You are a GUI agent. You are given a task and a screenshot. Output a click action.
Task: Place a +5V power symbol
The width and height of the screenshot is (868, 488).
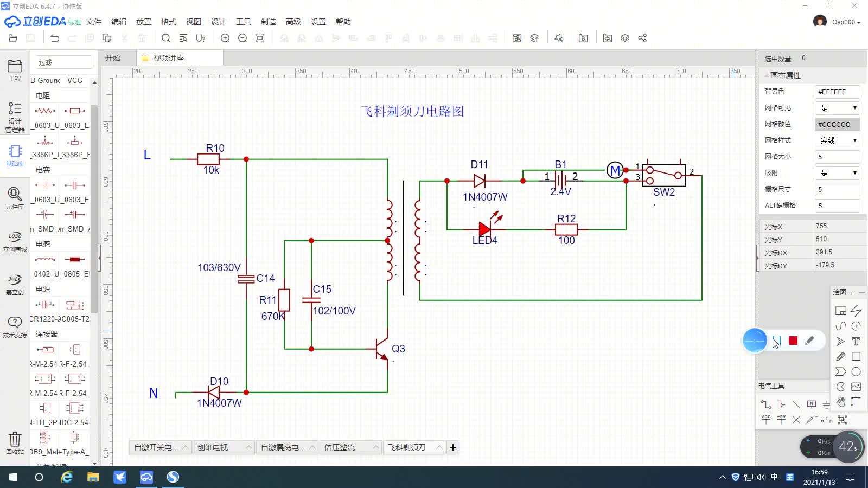(x=781, y=420)
